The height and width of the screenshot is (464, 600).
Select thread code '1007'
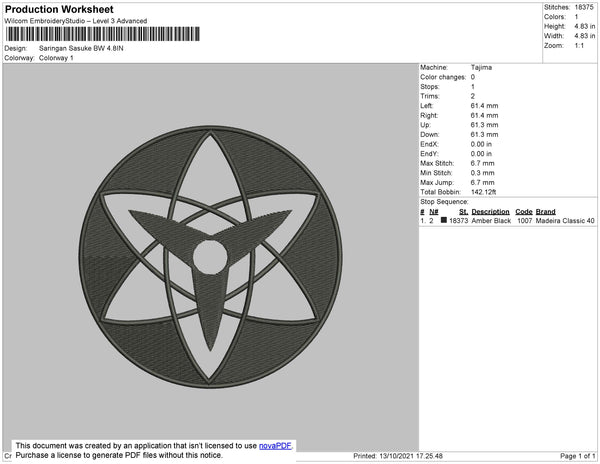(525, 221)
